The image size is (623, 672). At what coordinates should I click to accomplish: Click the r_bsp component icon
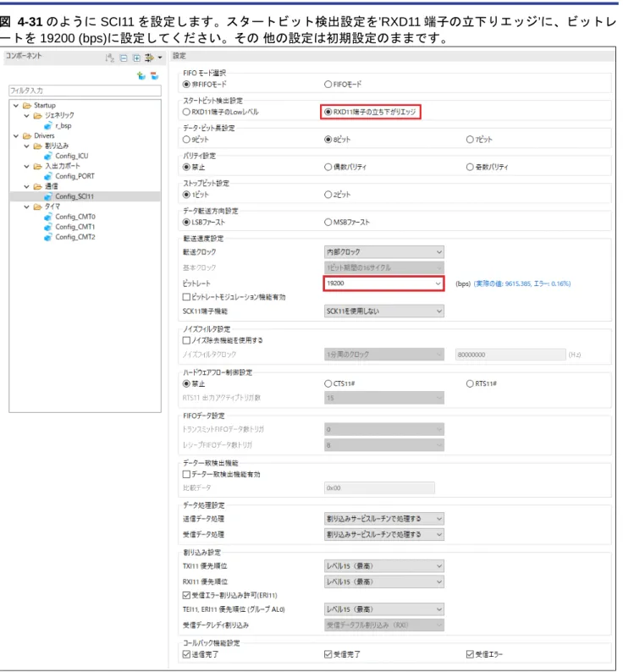[48, 126]
